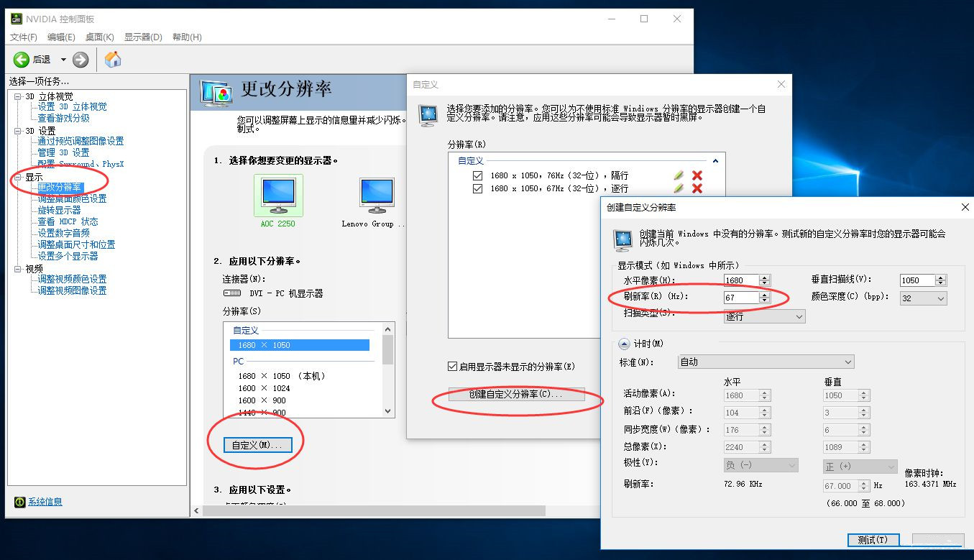This screenshot has height=560, width=974.
Task: Click the Home icon in toolbar
Action: (x=113, y=60)
